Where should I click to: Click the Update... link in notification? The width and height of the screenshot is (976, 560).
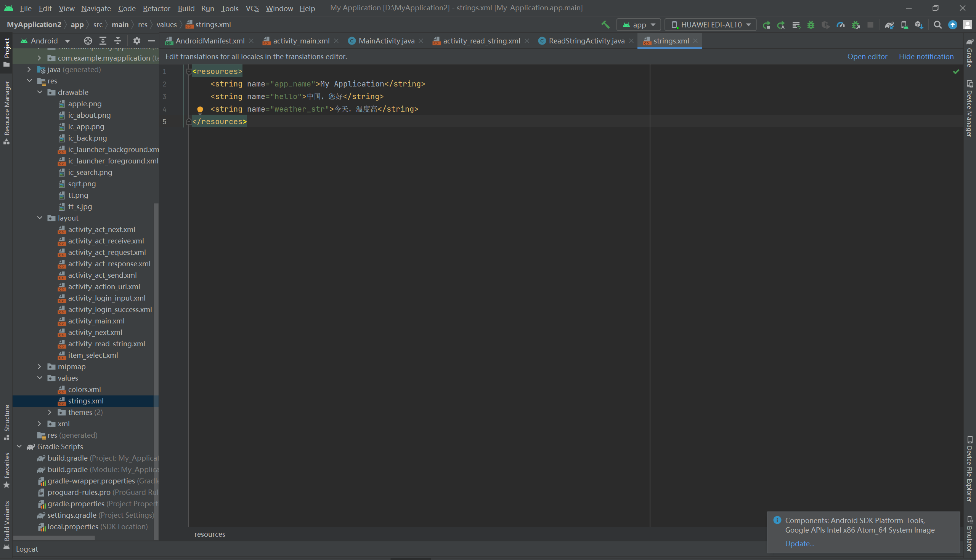[x=799, y=544]
